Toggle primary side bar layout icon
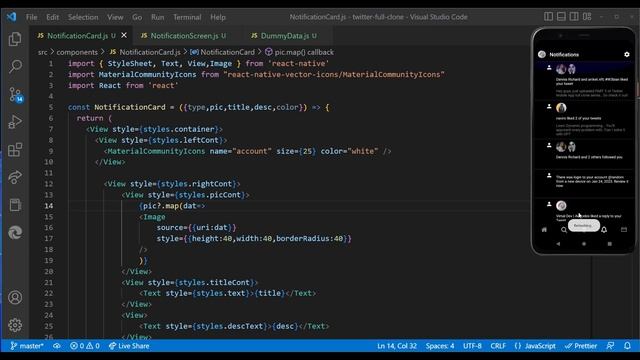The image size is (640, 360). tap(549, 17)
